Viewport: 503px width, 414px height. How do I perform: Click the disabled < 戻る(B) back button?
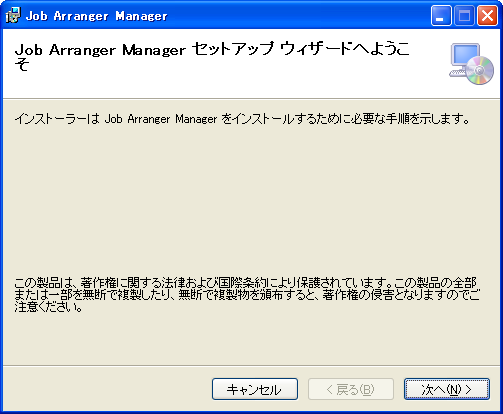tap(351, 389)
